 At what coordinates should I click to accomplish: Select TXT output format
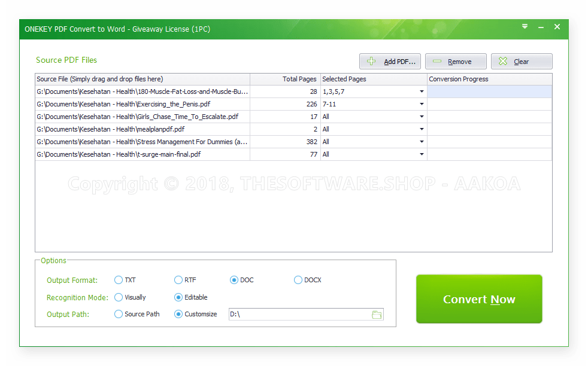(x=119, y=280)
